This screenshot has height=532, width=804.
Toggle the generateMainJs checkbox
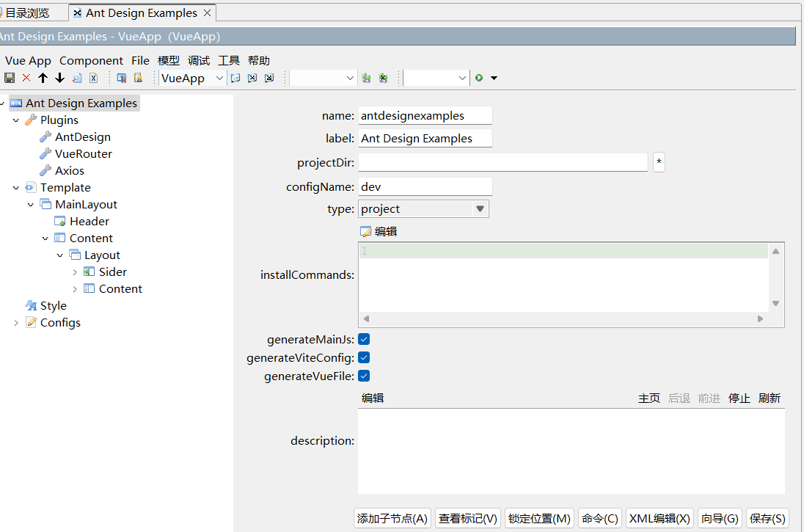364,339
